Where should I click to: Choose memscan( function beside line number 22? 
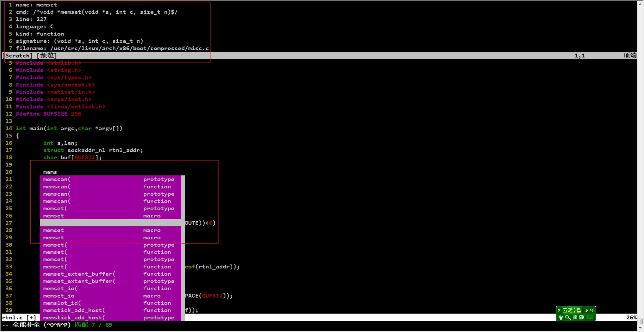point(110,186)
